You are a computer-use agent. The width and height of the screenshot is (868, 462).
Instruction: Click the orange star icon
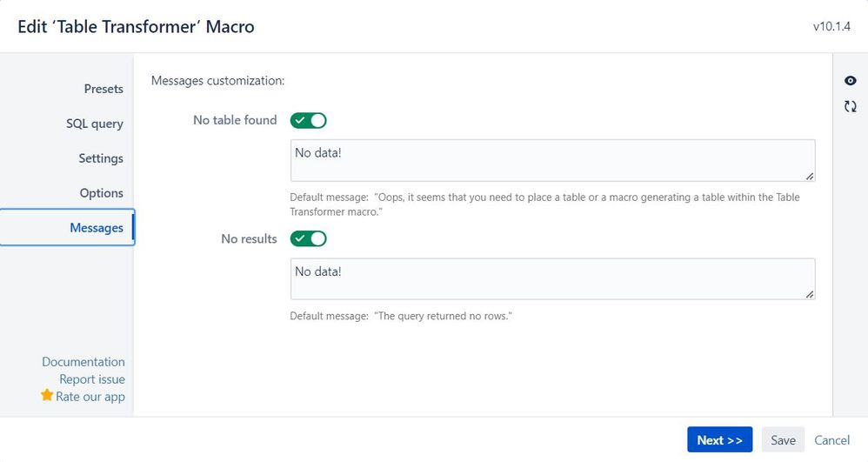47,395
